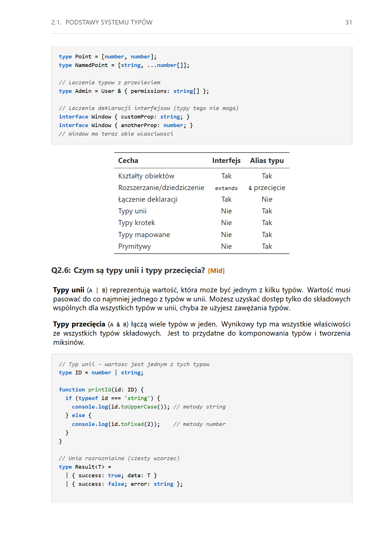The height and width of the screenshot is (557, 392).
Task: Click the orange "[Mid]" difficulty tag
Action: coord(216,271)
